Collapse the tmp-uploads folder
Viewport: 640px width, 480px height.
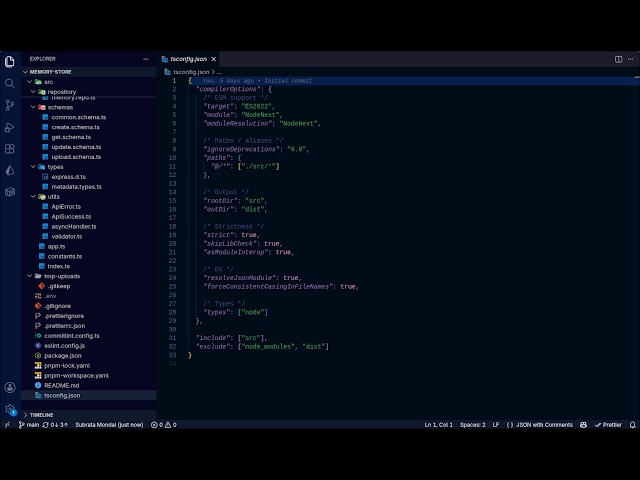tap(89, 276)
